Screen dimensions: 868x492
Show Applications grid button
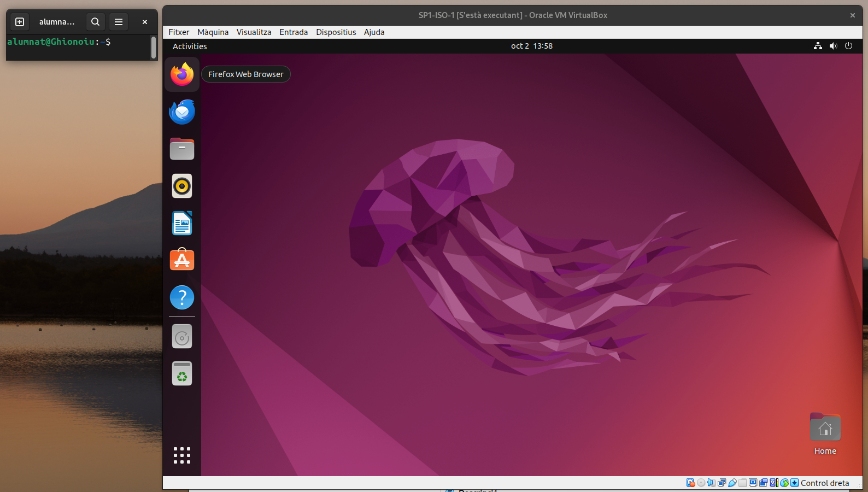click(x=182, y=455)
